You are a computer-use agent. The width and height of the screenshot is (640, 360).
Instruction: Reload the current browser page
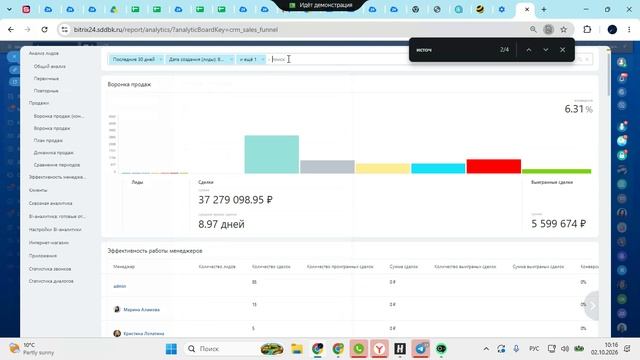click(44, 29)
